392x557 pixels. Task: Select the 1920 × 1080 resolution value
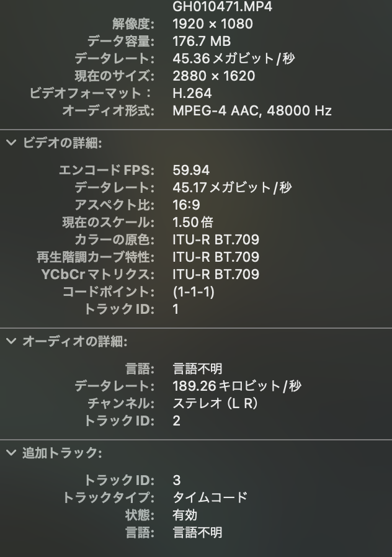coord(212,24)
